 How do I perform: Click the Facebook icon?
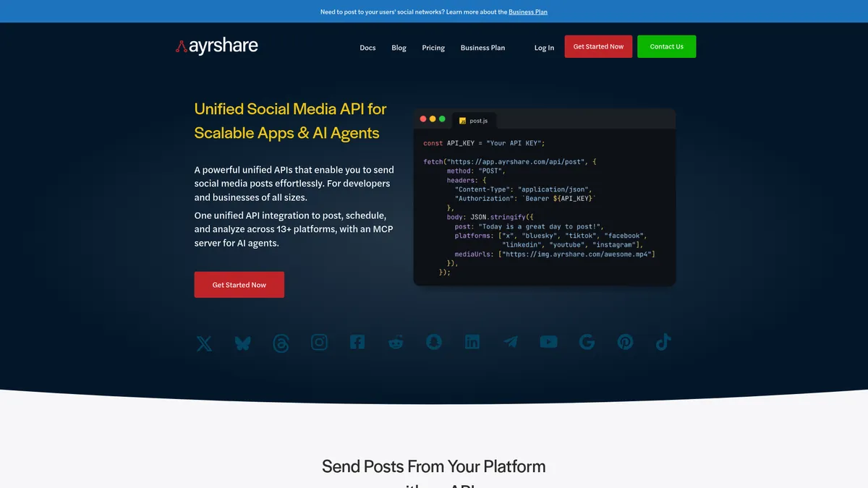click(357, 343)
